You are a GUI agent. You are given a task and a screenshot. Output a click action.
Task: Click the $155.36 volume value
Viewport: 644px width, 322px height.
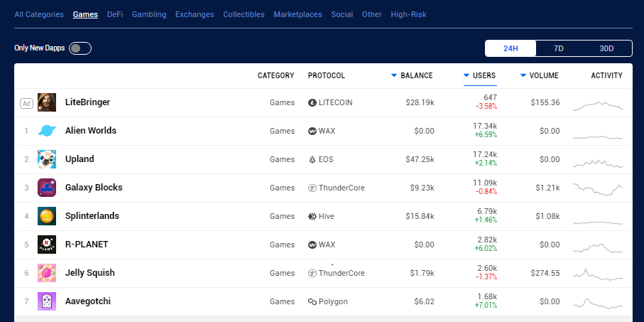pos(545,102)
